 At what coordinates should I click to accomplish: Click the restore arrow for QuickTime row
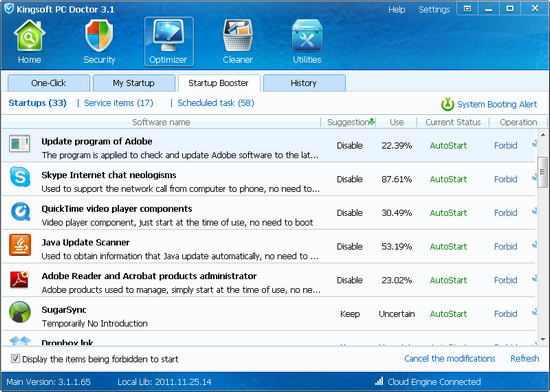[x=534, y=211]
